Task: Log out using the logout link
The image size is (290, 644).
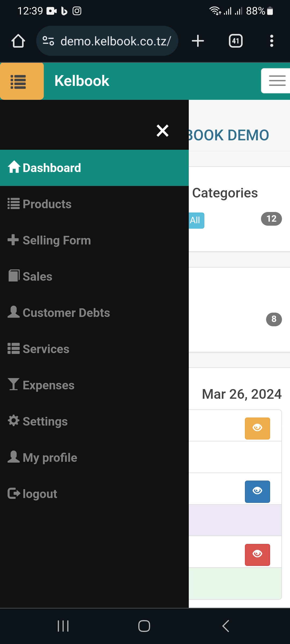Action: (40, 494)
